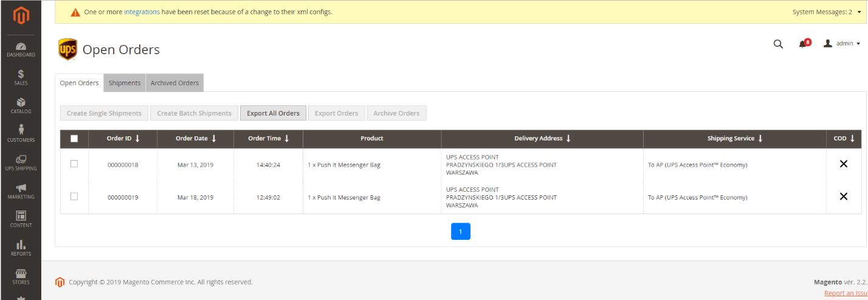868x300 pixels.
Task: Click Create Batch Shipments button
Action: pos(194,113)
